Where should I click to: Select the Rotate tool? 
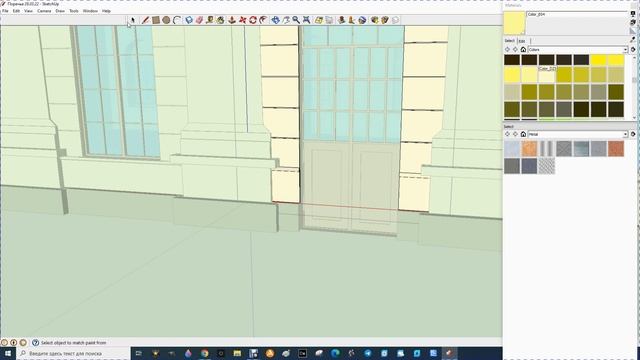(x=253, y=20)
